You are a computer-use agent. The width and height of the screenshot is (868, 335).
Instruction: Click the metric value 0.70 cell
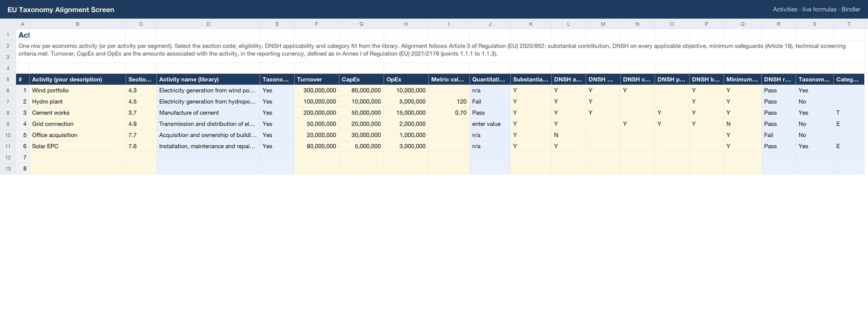(449, 113)
